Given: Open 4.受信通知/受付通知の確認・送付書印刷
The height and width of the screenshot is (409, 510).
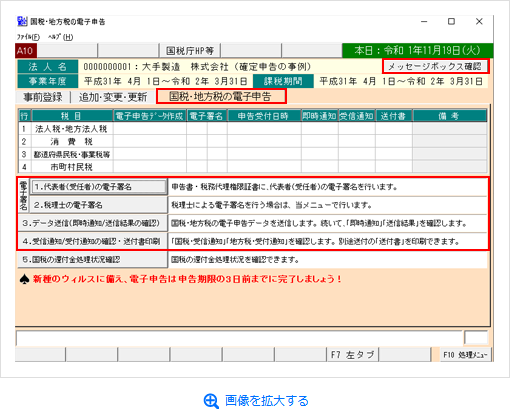Looking at the screenshot, I should [x=92, y=241].
